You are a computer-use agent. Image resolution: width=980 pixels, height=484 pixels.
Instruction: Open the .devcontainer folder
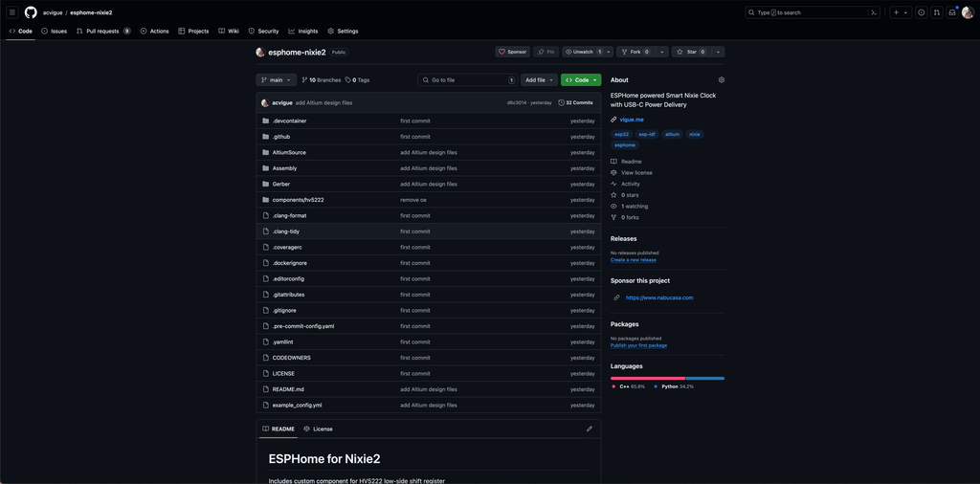tap(289, 121)
